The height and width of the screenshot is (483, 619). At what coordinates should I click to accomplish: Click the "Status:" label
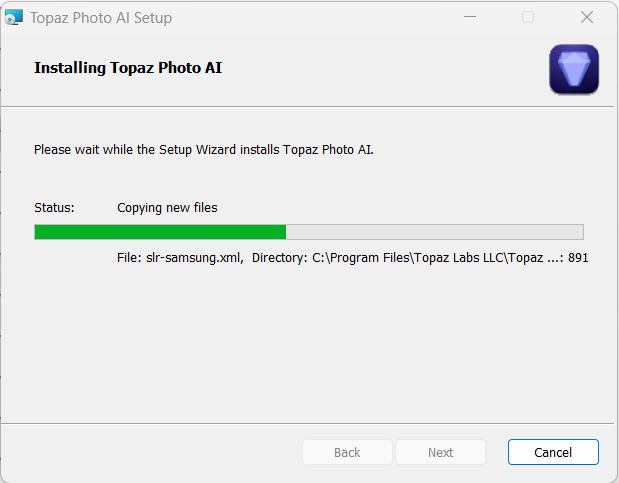point(54,208)
